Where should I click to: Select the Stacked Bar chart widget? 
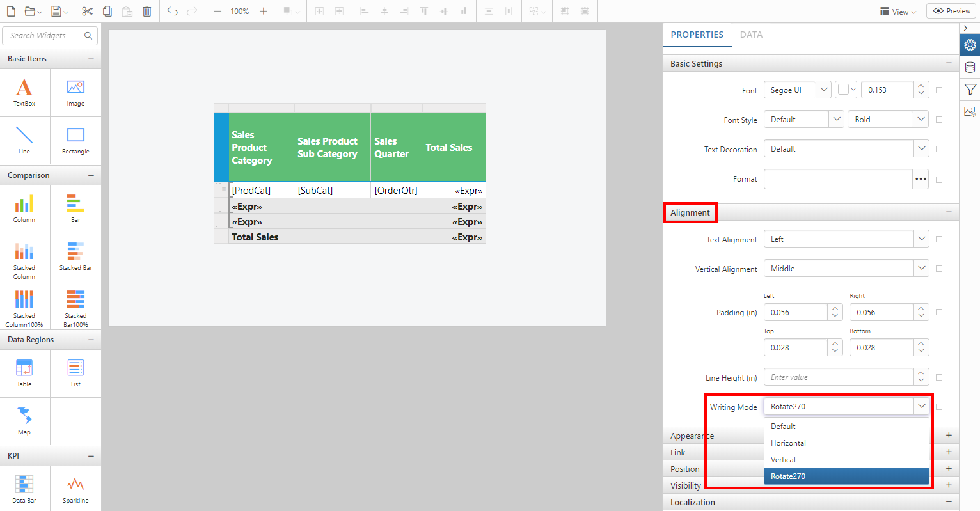(75, 257)
